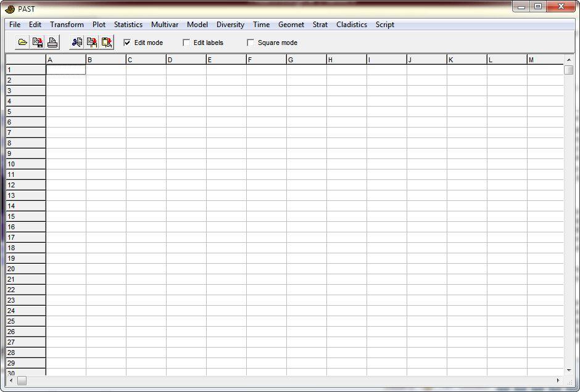This screenshot has height=392, width=580.
Task: Select column J header
Action: coord(427,60)
